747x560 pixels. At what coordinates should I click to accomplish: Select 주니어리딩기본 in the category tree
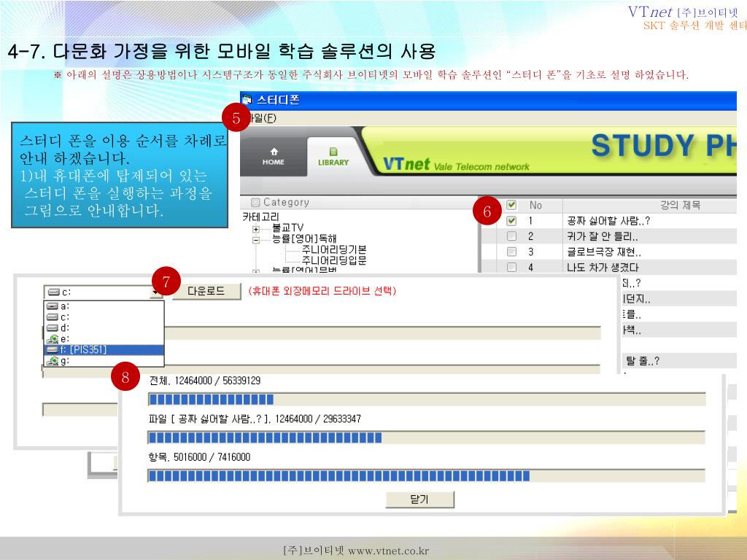coord(334,249)
